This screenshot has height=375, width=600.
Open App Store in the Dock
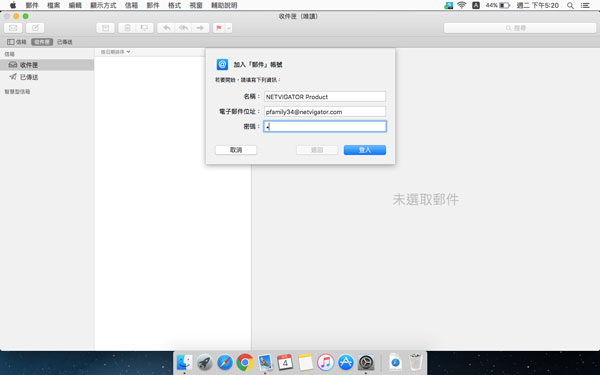click(x=346, y=362)
